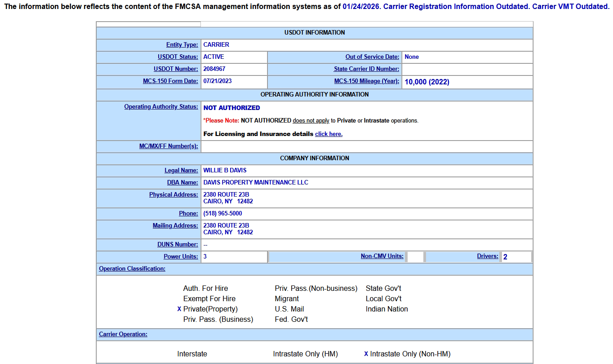The width and height of the screenshot is (613, 364).
Task: Open the Drivers label link
Action: [488, 256]
